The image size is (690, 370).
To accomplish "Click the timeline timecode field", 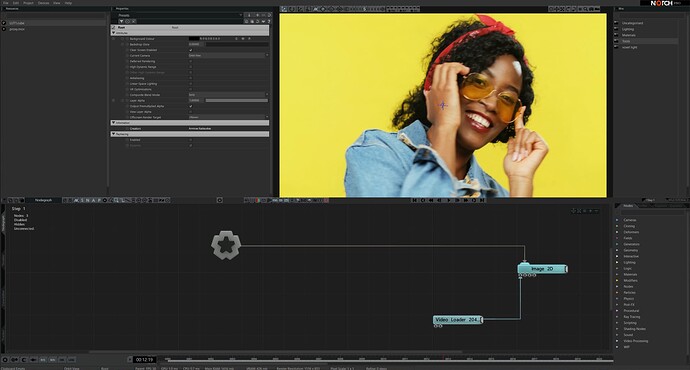I will coord(144,360).
